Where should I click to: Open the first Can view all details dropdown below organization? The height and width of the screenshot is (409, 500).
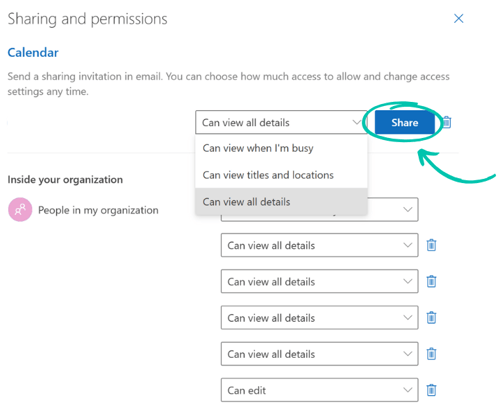pyautogui.click(x=319, y=245)
